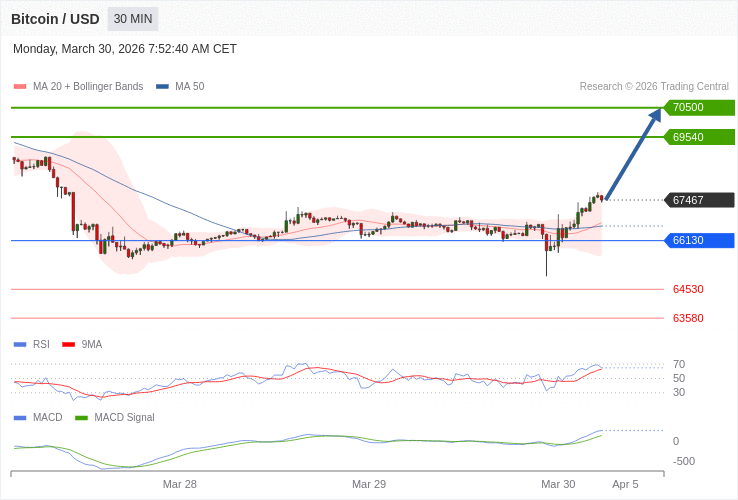Click the MA 20 + Bollinger Bands pink swatch
The height and width of the screenshot is (500, 738).
[x=20, y=86]
